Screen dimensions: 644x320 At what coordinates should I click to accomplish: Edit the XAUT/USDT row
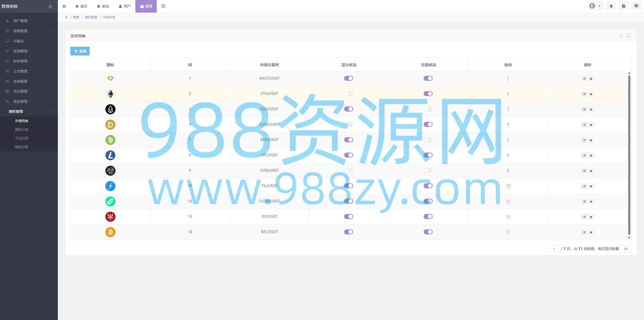tap(584, 79)
